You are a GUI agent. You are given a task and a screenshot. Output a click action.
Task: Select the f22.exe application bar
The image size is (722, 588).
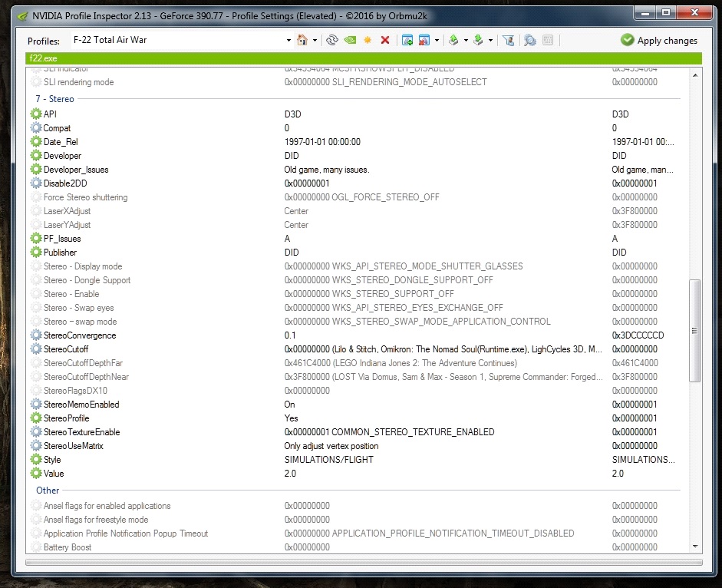click(364, 58)
